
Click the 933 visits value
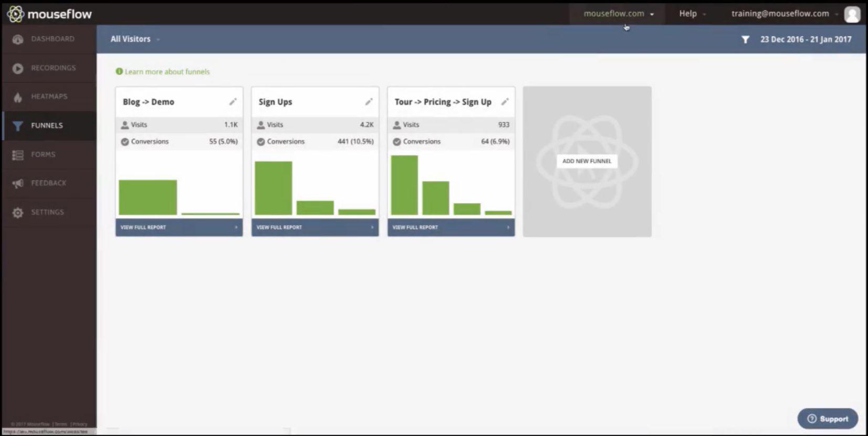tap(504, 125)
